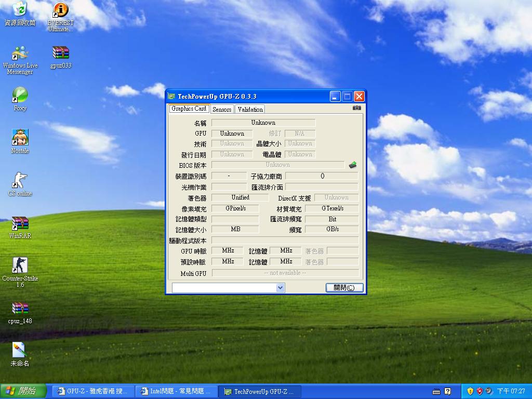
Task: Minimize the GPU-Z window
Action: pos(335,96)
